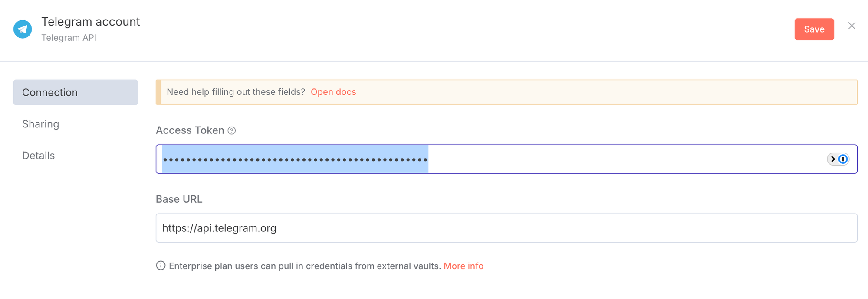This screenshot has height=299, width=868.
Task: Save the Telegram credential
Action: (x=814, y=29)
